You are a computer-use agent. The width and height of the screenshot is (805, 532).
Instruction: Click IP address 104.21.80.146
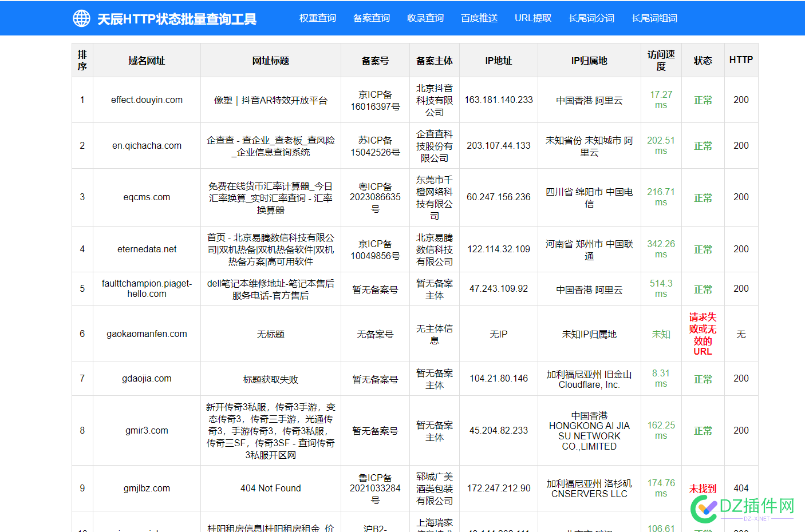tap(499, 378)
